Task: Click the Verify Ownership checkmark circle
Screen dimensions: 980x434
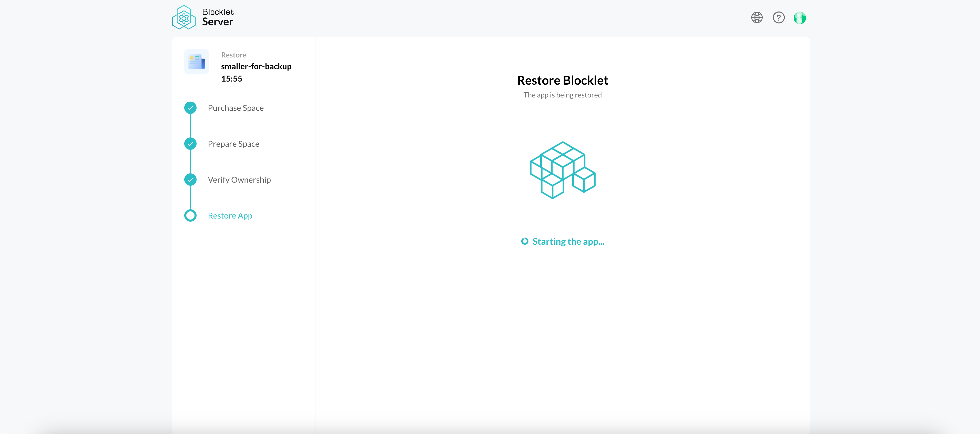Action: pos(191,180)
